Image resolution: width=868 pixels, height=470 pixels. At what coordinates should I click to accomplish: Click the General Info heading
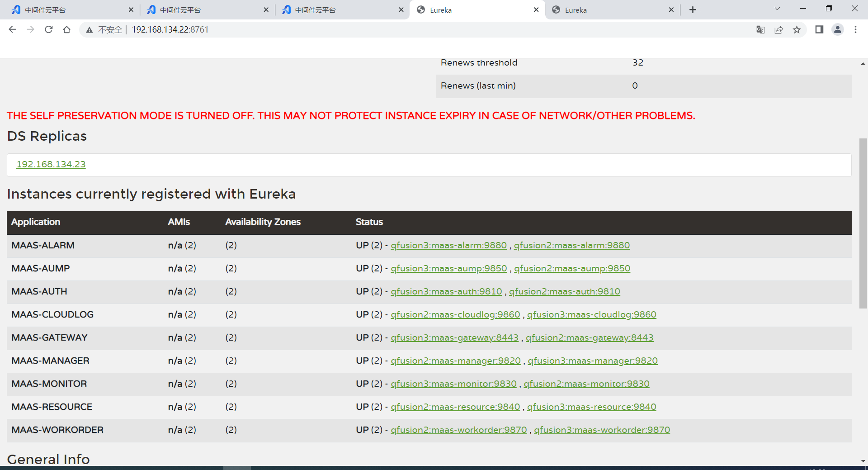(x=48, y=459)
